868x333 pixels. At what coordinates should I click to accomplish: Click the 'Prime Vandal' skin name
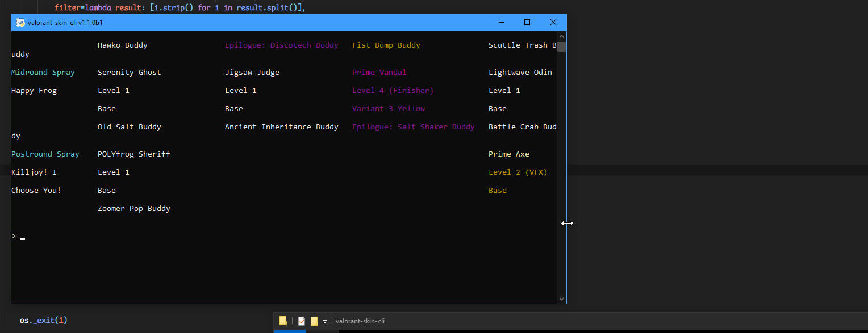click(x=379, y=73)
